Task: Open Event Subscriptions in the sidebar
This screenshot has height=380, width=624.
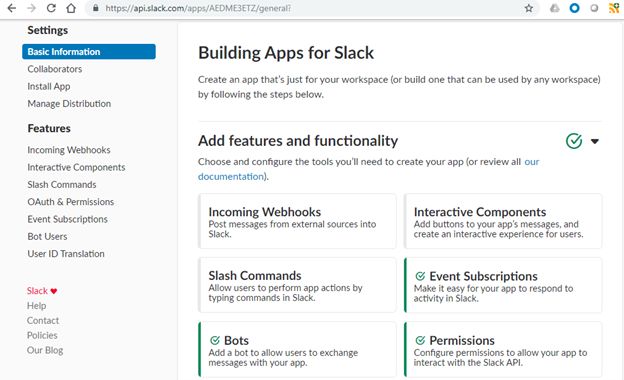Action: [x=67, y=219]
